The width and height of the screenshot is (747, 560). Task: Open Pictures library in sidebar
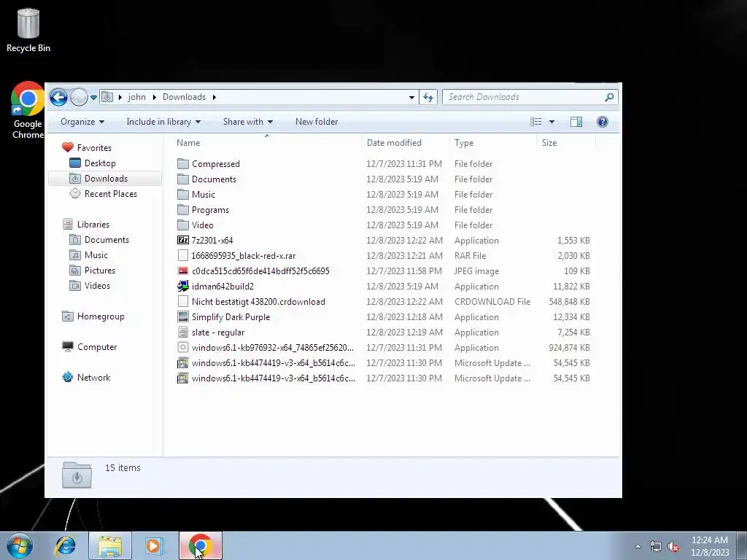pyautogui.click(x=99, y=271)
